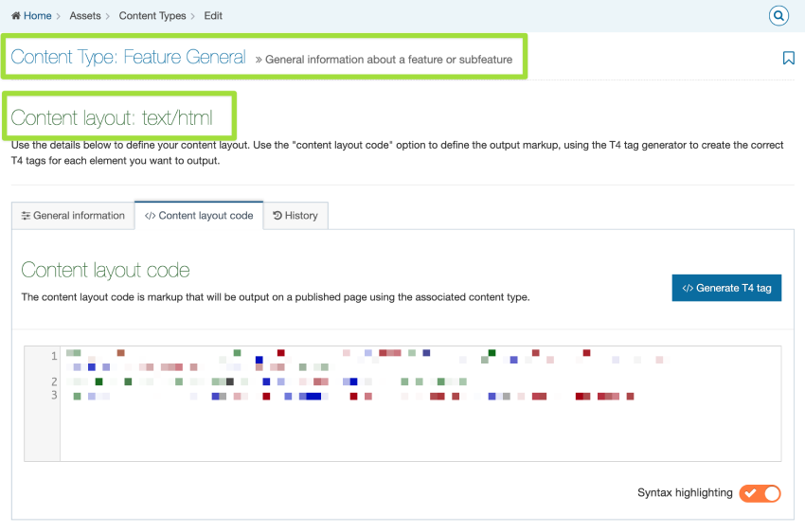Go to Home breadcrumb link
This screenshot has height=532, width=805.
(31, 16)
